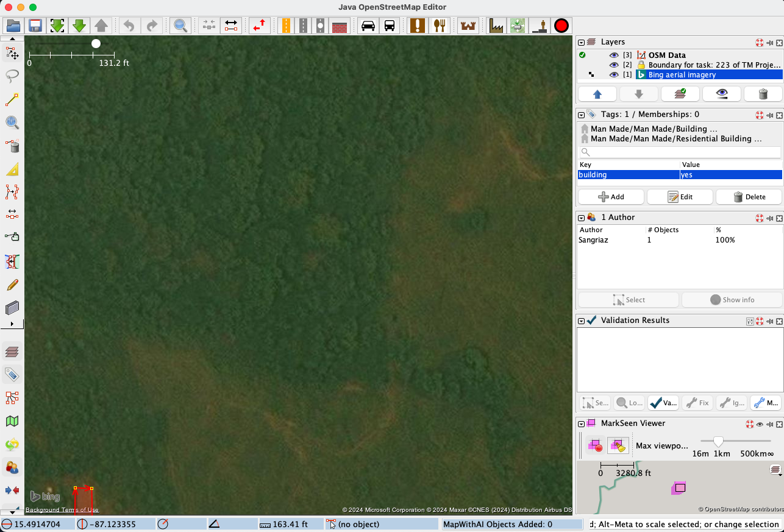Adjust the Max viewport slider in MarkSeen
The width and height of the screenshot is (784, 532).
coord(718,442)
